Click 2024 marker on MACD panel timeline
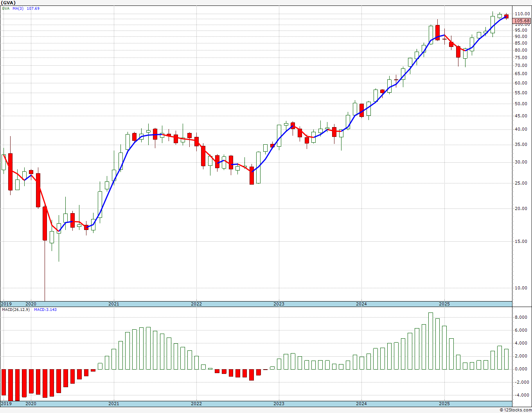 (x=361, y=404)
